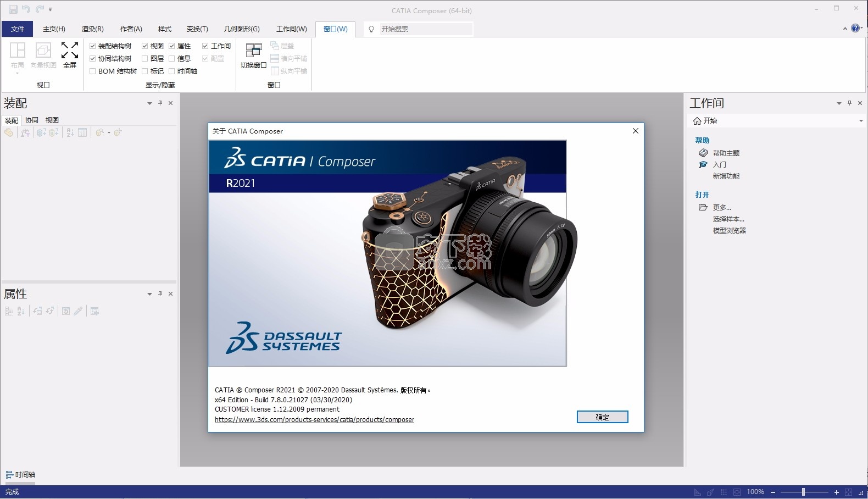Enable the BOM 结构树 checkbox
This screenshot has width=868, height=499.
tap(92, 71)
